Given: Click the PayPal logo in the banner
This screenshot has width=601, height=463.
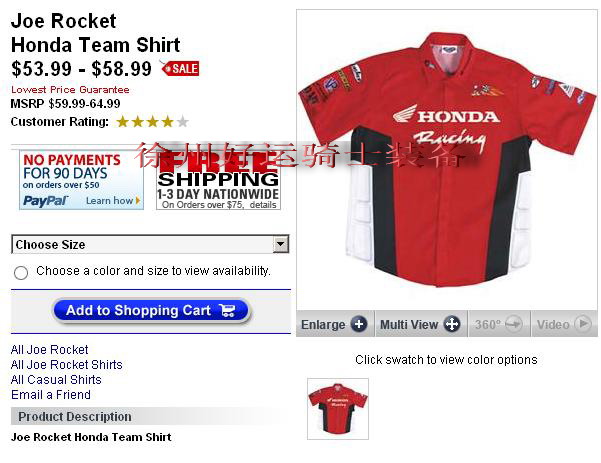Looking at the screenshot, I should pyautogui.click(x=45, y=200).
